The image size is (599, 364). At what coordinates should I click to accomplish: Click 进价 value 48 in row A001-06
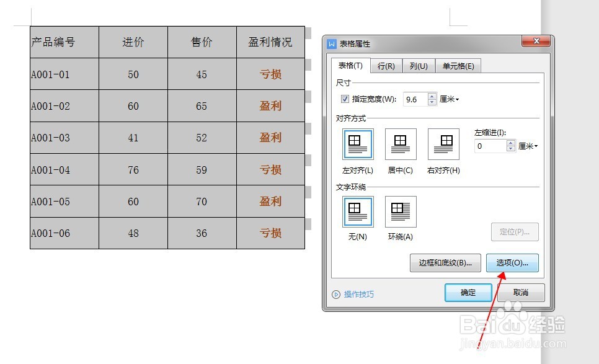click(x=133, y=233)
